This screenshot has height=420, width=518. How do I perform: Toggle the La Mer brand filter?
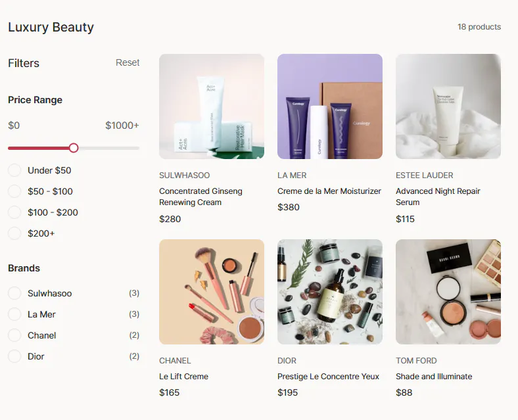click(x=14, y=314)
